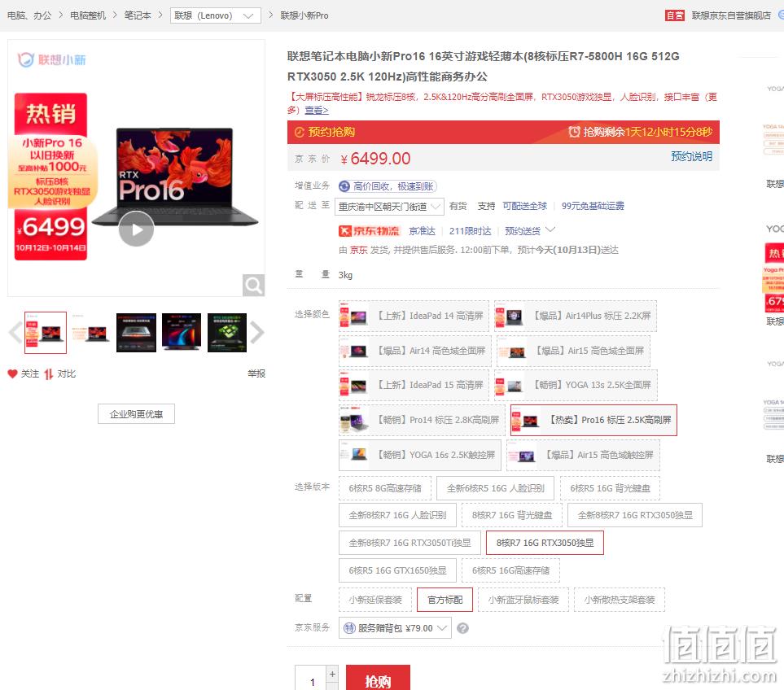Choose version 6核R5 16G GTX1650独显
Screen dimensions: 784x690
(397, 570)
